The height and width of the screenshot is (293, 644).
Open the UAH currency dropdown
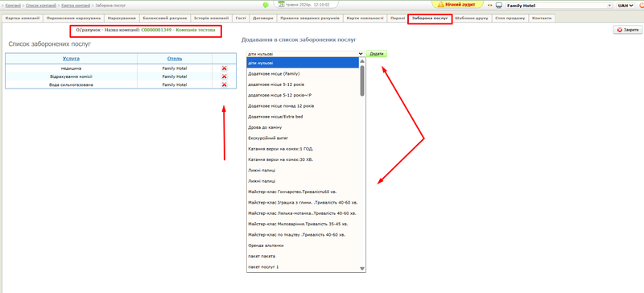625,6
